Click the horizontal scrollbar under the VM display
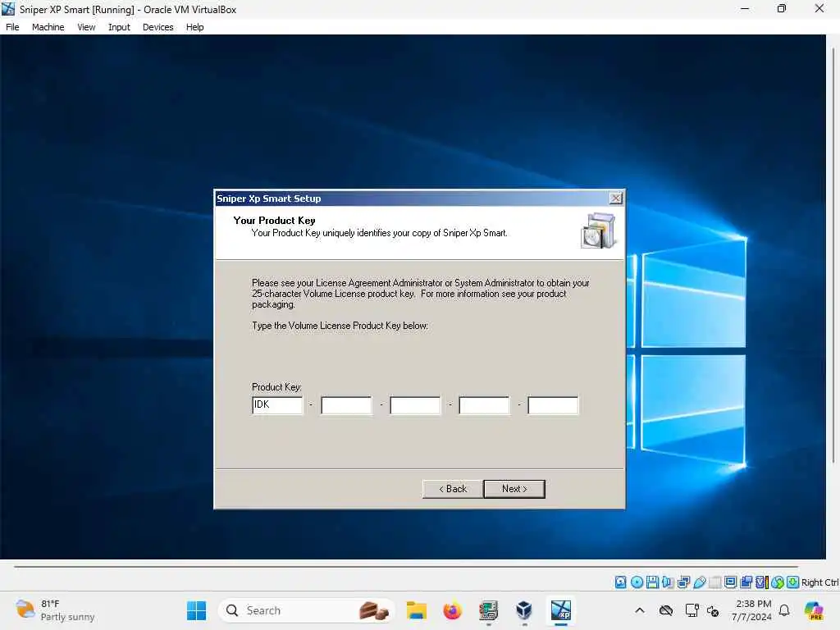Screen dimensions: 840x630 click(405, 566)
